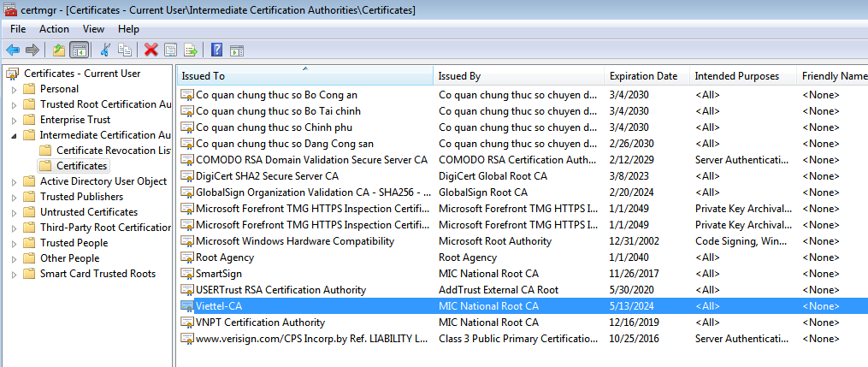Click the Back arrow toolbar icon
The image size is (868, 367).
click(x=13, y=50)
